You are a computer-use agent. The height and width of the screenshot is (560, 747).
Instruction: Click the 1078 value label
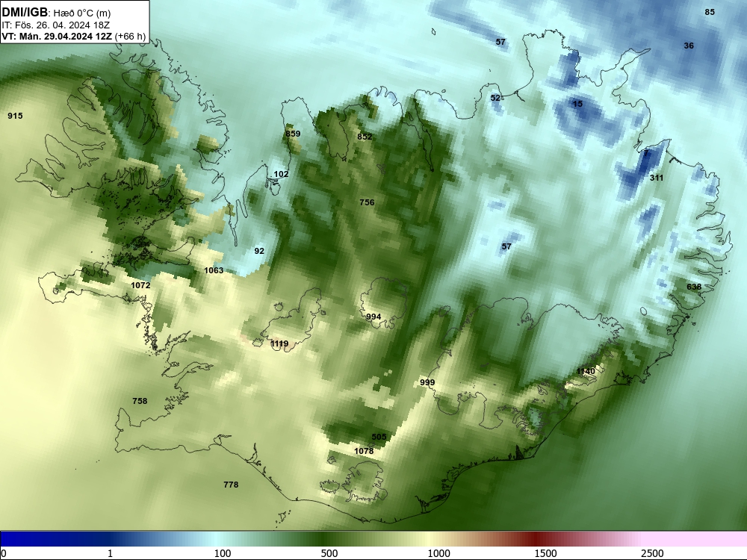pos(364,451)
